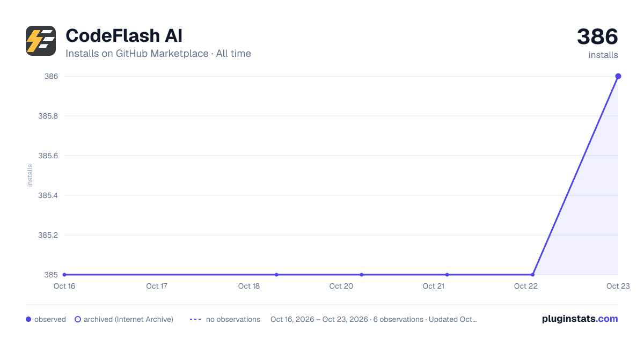Click the x-axis label Oct 16
This screenshot has height=338, width=644.
(64, 286)
